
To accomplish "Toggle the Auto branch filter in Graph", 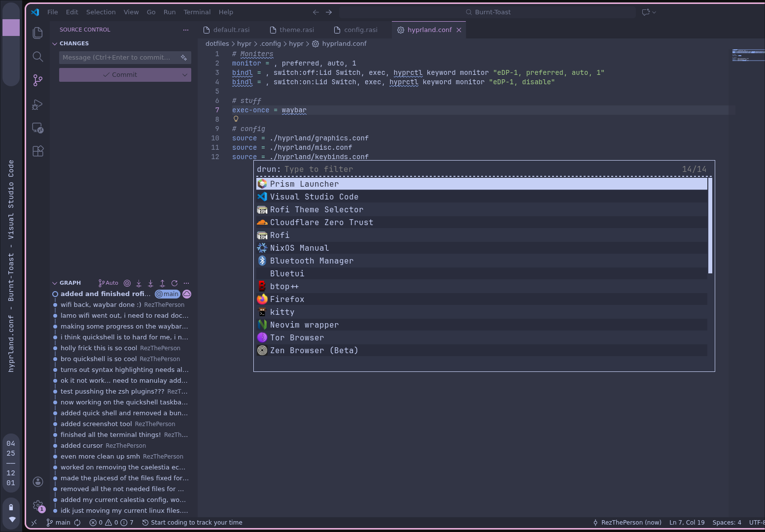I will (108, 283).
